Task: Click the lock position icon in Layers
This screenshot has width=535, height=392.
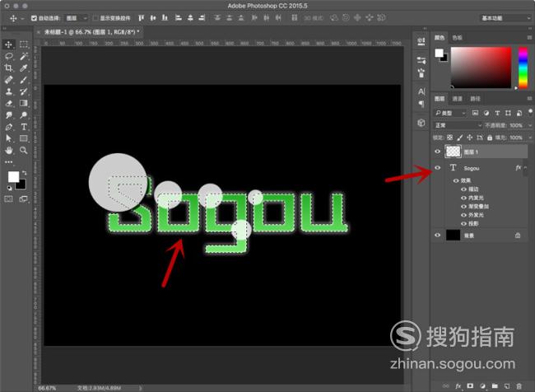Action: point(469,138)
